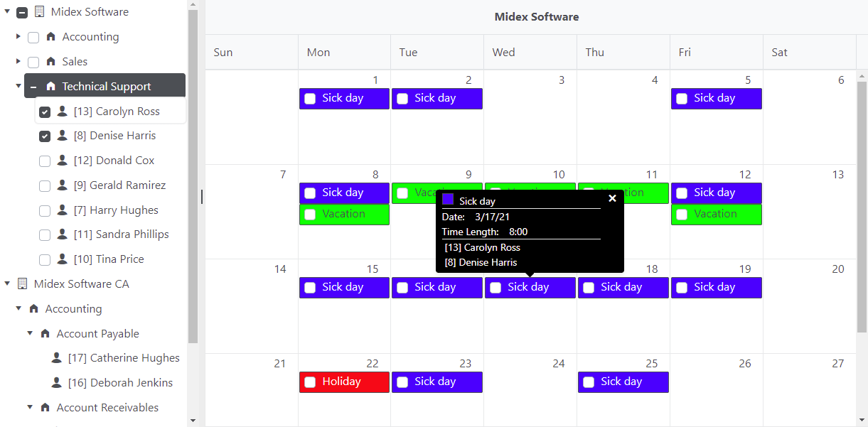Select the Technical Support tree item
The image size is (868, 427).
coord(106,87)
